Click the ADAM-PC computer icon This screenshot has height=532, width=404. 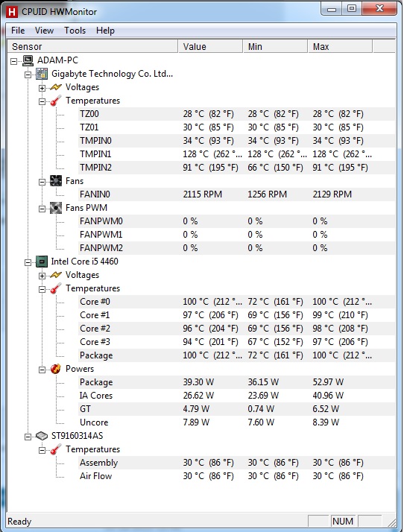coord(28,61)
